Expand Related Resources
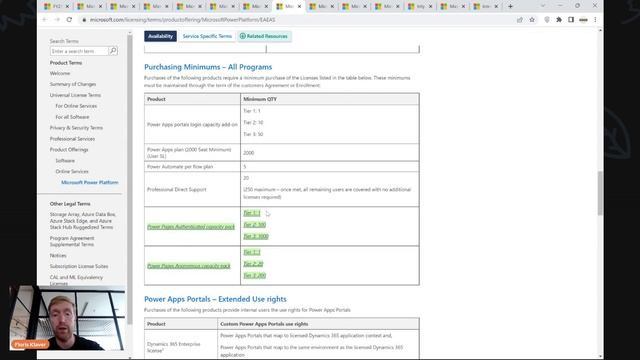This screenshot has width=640, height=360. (264, 36)
